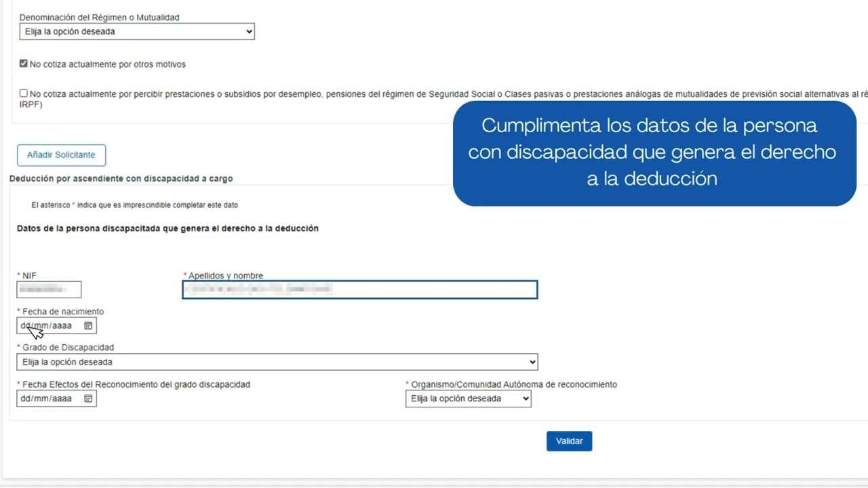Click the chevron on the Régimen dropdown

[x=250, y=31]
